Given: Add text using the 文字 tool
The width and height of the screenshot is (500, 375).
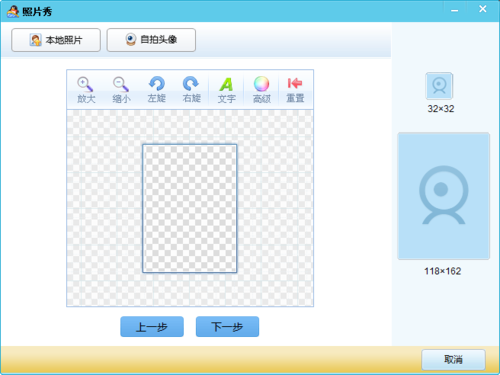Looking at the screenshot, I should tap(226, 90).
